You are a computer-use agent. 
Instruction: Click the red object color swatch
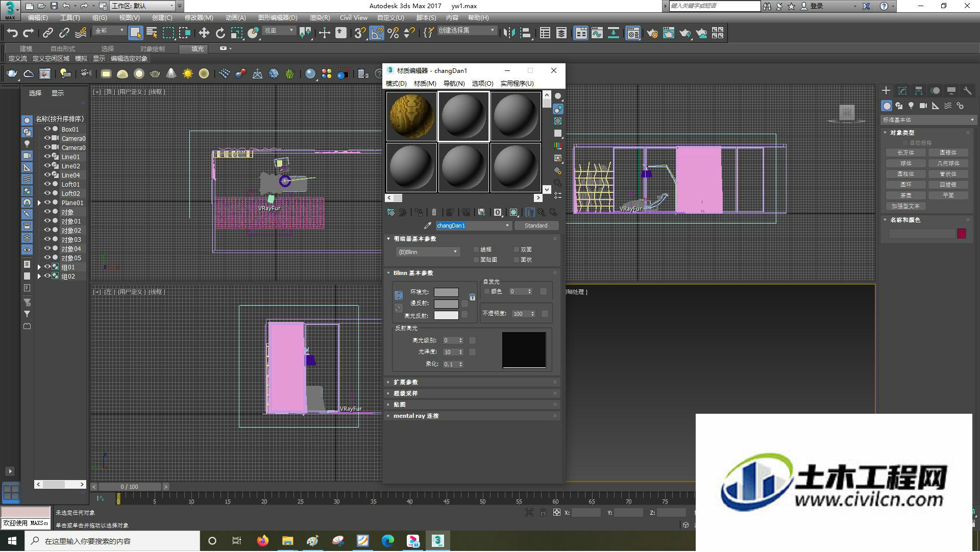962,234
